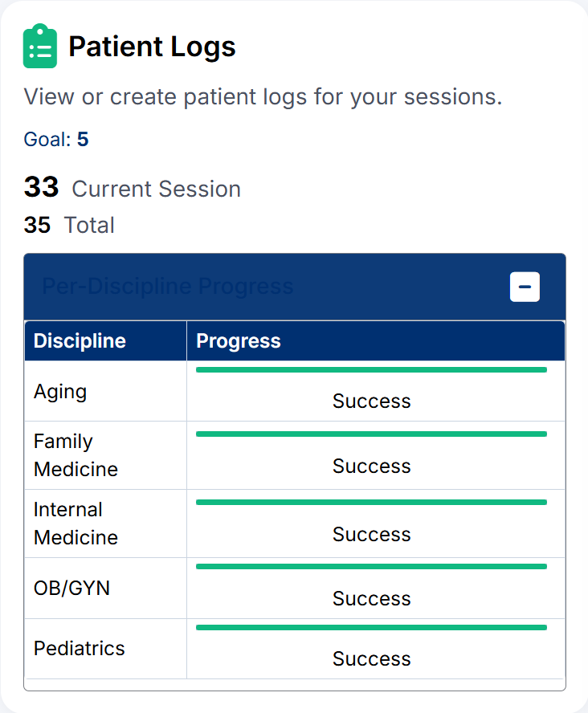Click the Success label under Pediatrics
This screenshot has height=713, width=588.
[371, 658]
